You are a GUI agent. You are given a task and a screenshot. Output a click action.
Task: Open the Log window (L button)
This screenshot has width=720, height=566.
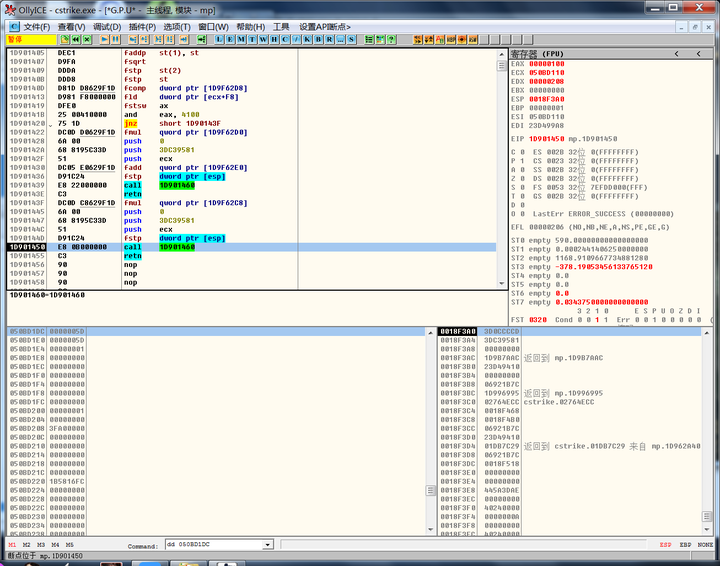click(x=220, y=39)
